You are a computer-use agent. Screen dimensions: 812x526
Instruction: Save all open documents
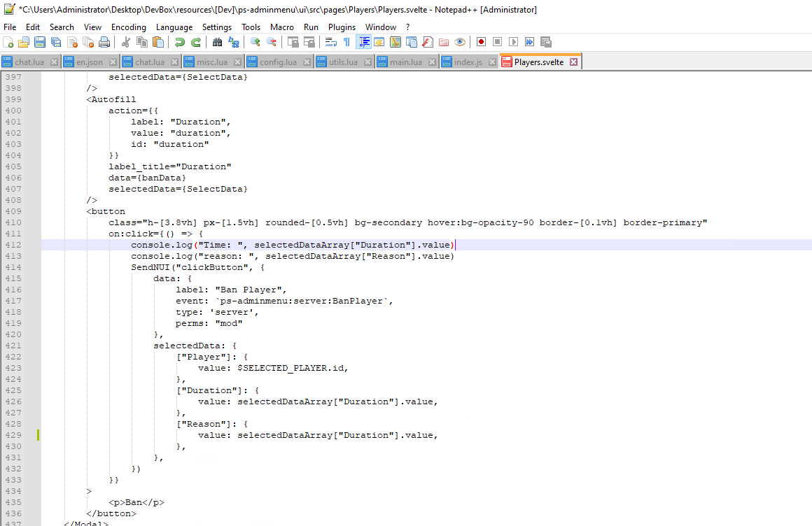(56, 42)
